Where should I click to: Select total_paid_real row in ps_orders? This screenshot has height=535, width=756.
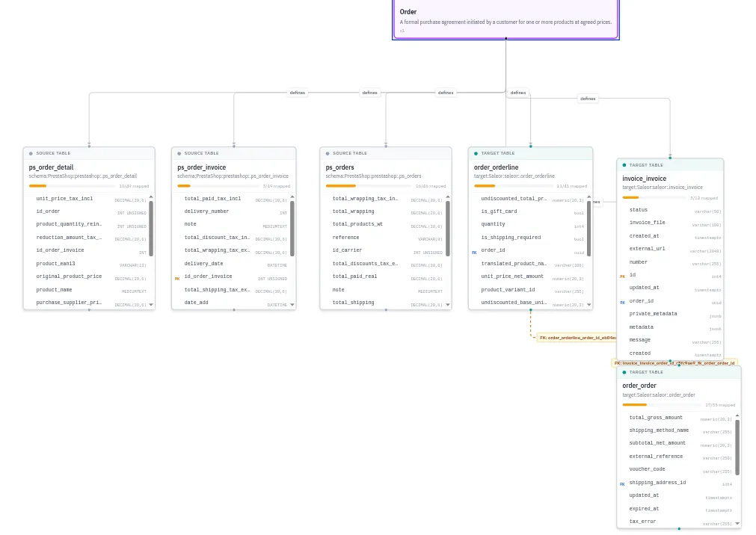pyautogui.click(x=384, y=277)
